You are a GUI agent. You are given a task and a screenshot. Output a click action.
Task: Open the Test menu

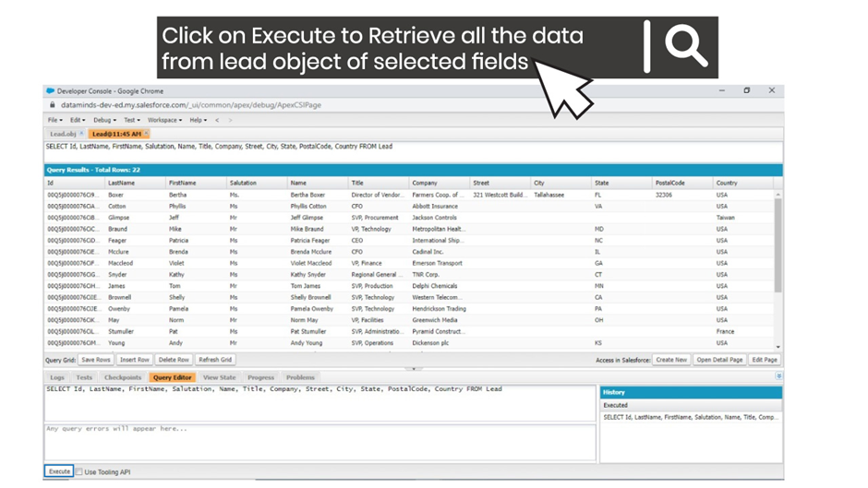pyautogui.click(x=132, y=120)
